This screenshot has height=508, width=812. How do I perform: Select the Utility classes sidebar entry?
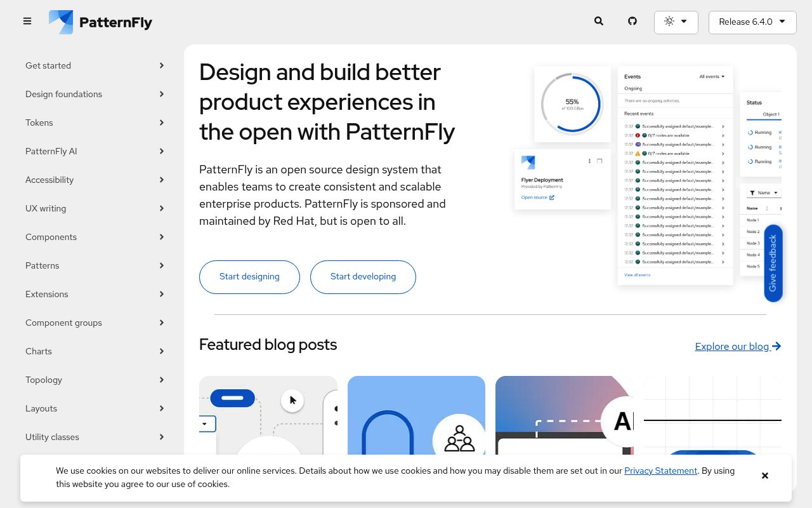point(93,437)
